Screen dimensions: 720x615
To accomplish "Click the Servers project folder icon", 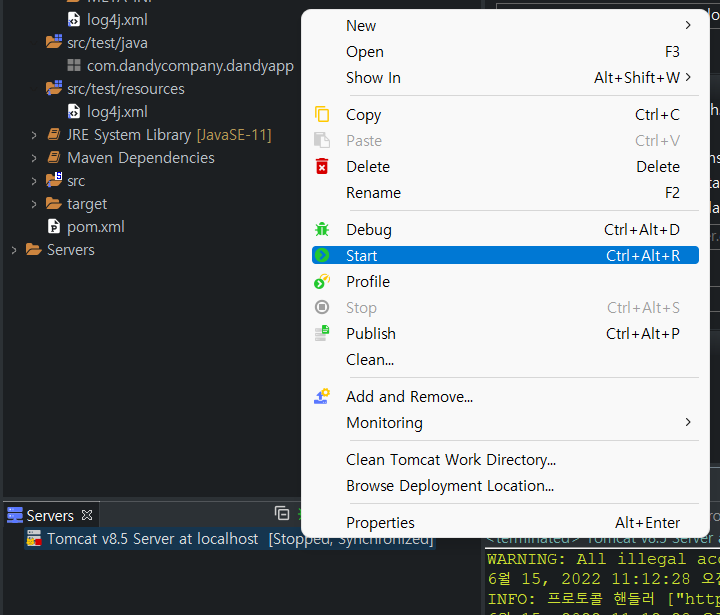I will [34, 249].
